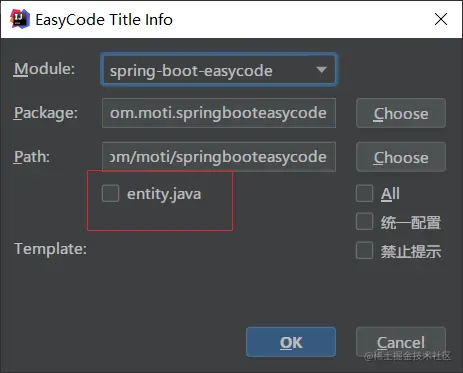Enable the 禁止提示 checkbox
This screenshot has height=373, width=463.
click(x=364, y=251)
